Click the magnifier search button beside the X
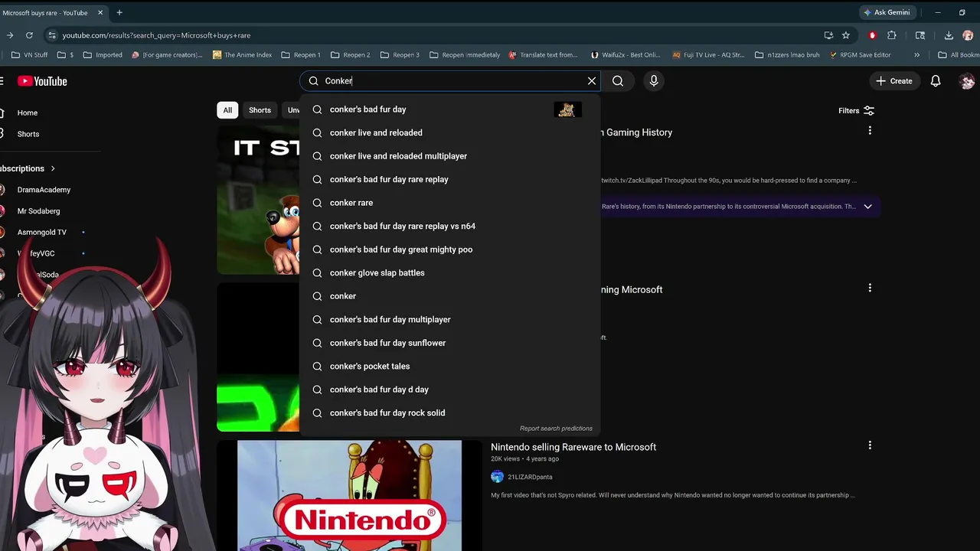The height and width of the screenshot is (551, 980). pyautogui.click(x=618, y=81)
